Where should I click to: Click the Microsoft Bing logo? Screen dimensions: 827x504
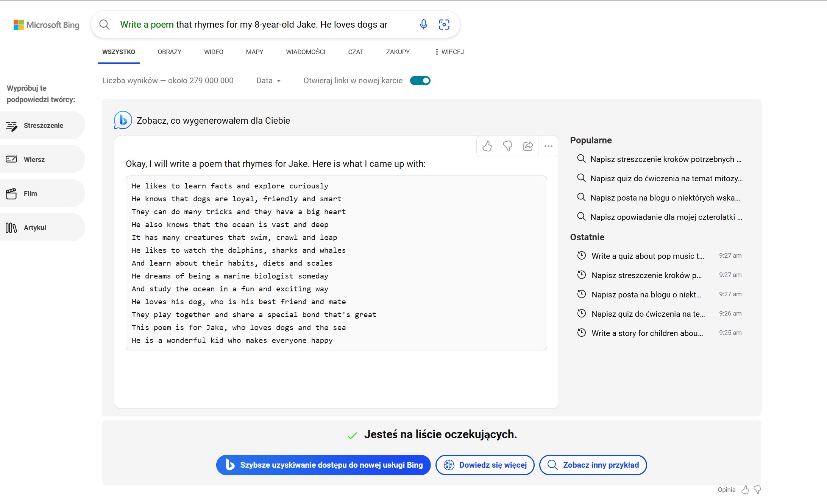[x=46, y=25]
